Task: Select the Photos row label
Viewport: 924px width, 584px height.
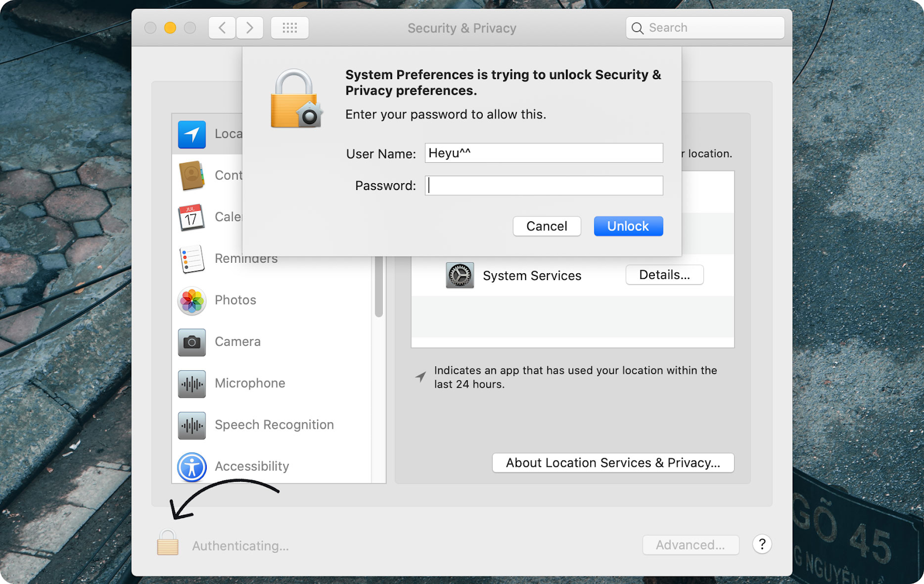Action: (236, 300)
